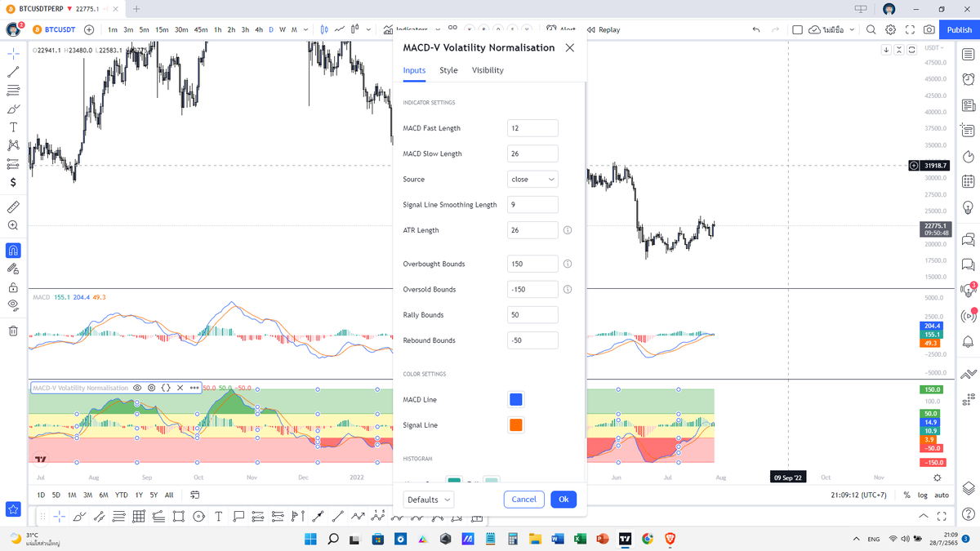Hide the MACD-V indicator with eye icon
This screenshot has height=551, width=980.
[x=137, y=388]
